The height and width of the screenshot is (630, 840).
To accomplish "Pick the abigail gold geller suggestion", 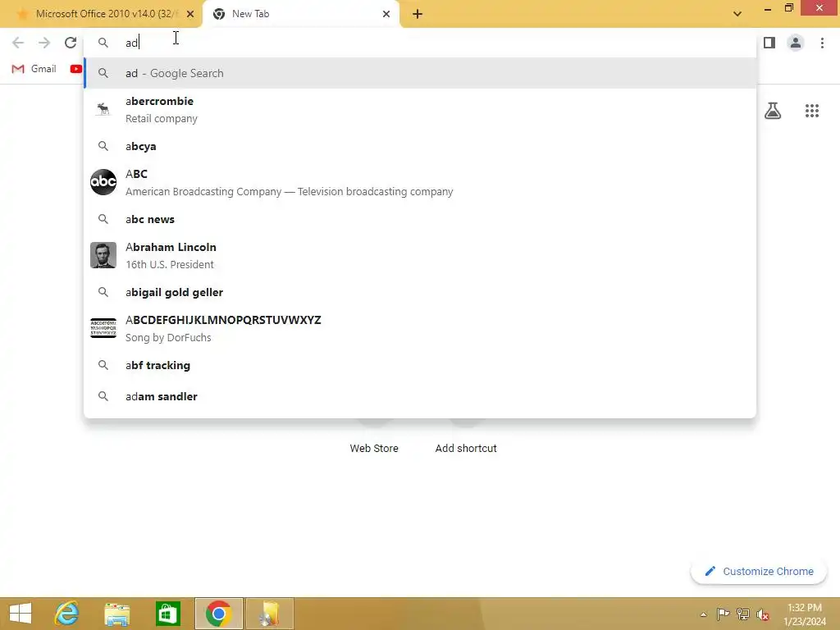I will 421,292.
